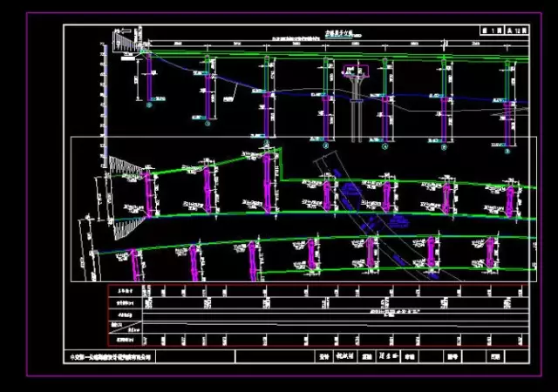Screen dimensions: 558x392
Task: Select the bottom row label in the data table
Action: click(x=123, y=338)
